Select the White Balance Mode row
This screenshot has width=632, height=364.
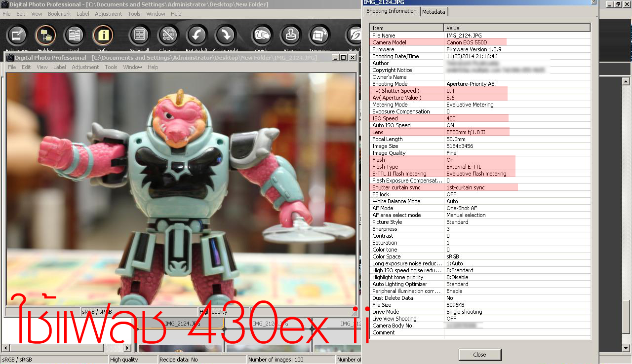point(480,201)
